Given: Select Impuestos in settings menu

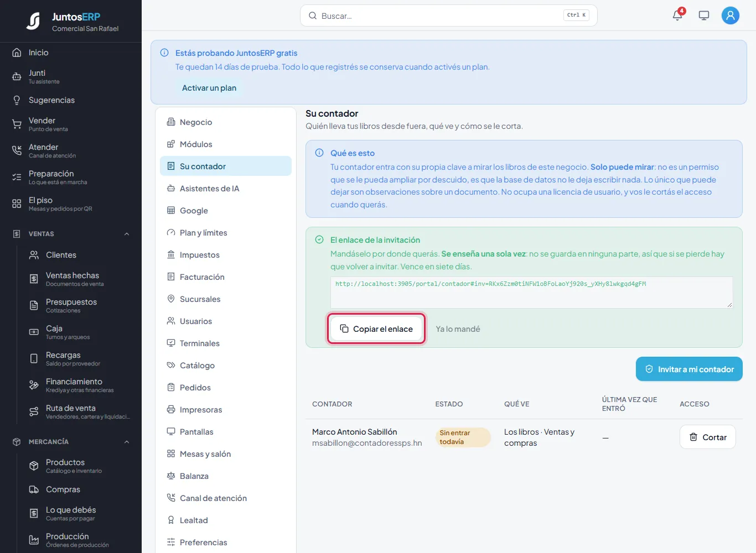Looking at the screenshot, I should coord(226,255).
